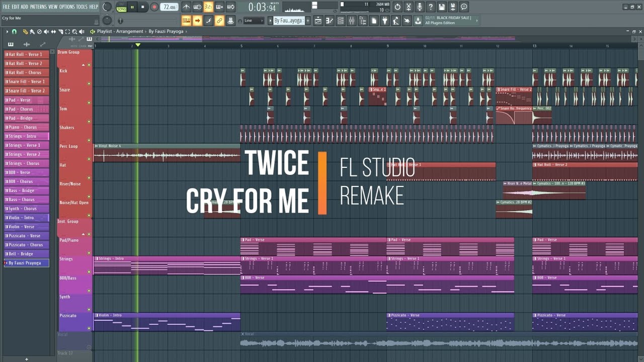Screen dimensions: 644x362
Task: Open the help question mark icon
Action: point(431,7)
